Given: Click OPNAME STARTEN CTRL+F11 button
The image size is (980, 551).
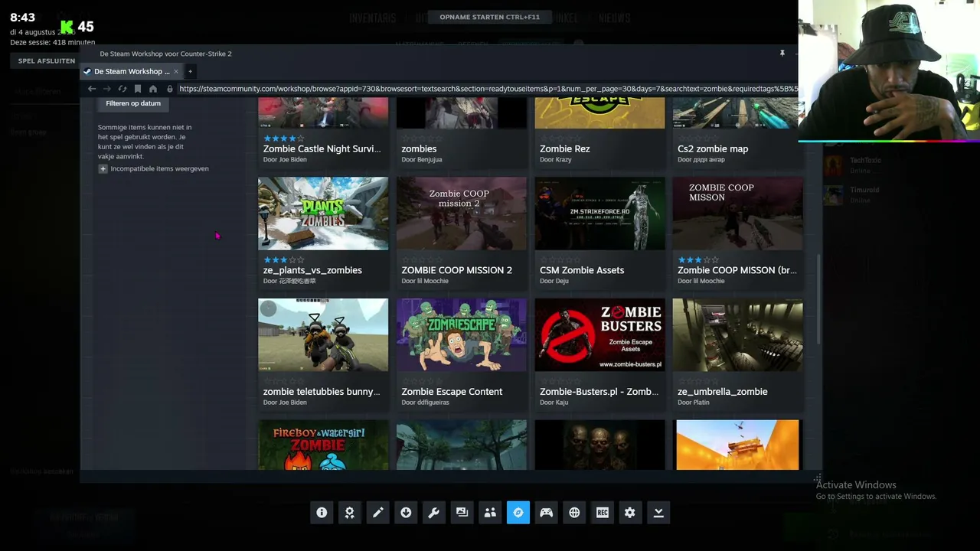Looking at the screenshot, I should [x=490, y=17].
